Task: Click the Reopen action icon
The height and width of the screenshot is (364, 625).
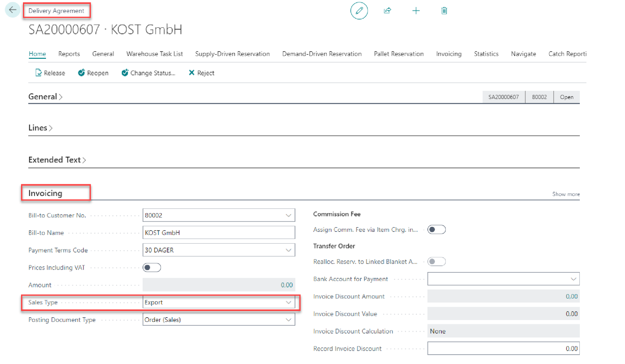Action: click(x=81, y=73)
